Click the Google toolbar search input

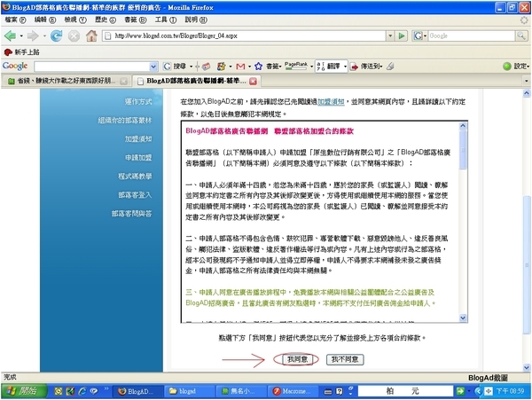tap(91, 67)
